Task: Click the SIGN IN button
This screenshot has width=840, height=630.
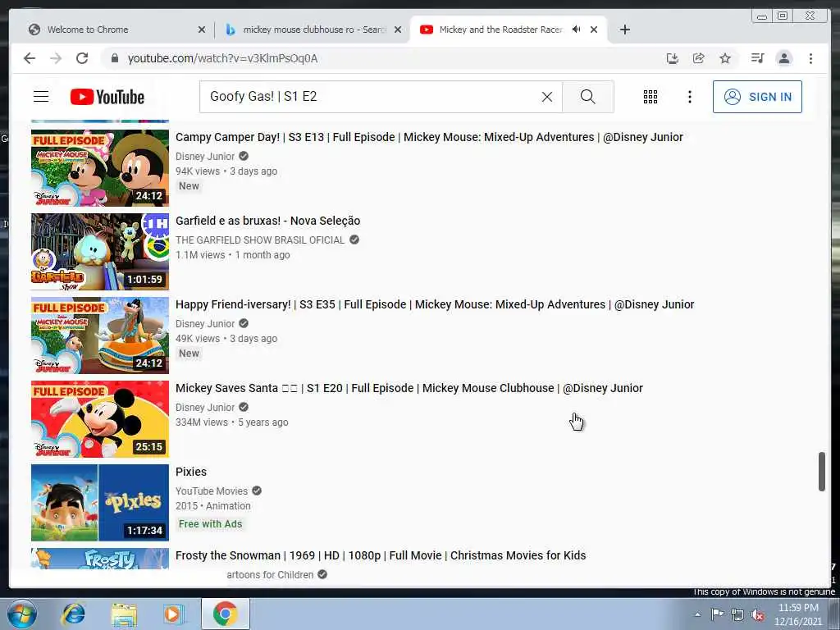Action: click(757, 97)
